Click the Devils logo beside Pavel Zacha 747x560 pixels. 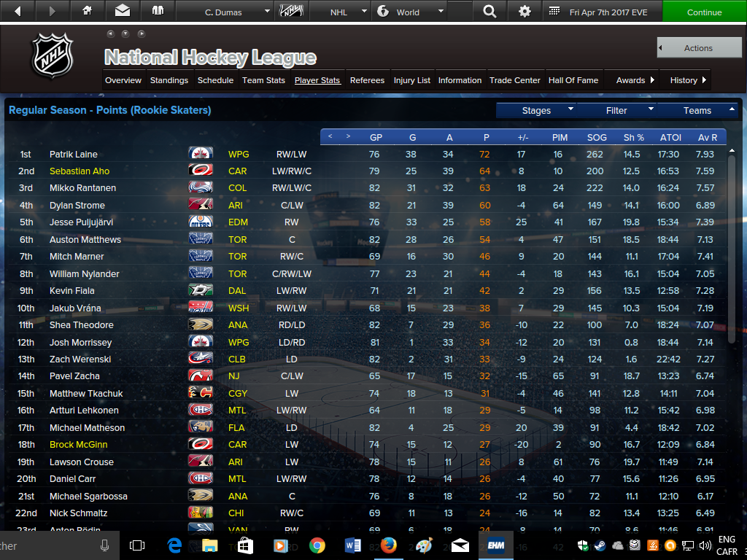(x=201, y=376)
